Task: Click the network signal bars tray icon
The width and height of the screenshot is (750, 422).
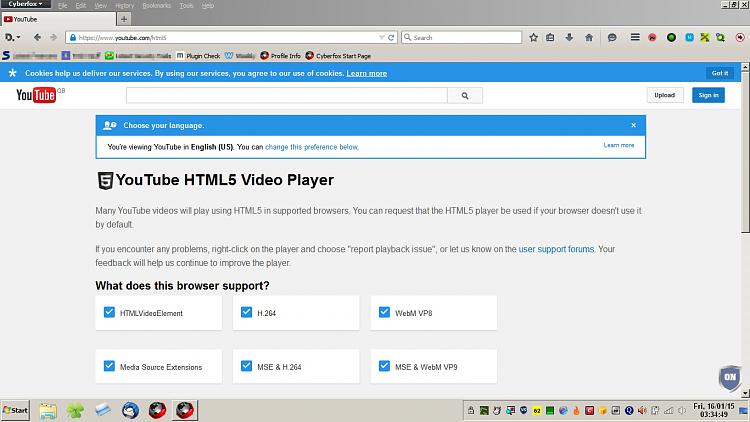Action: click(x=669, y=411)
